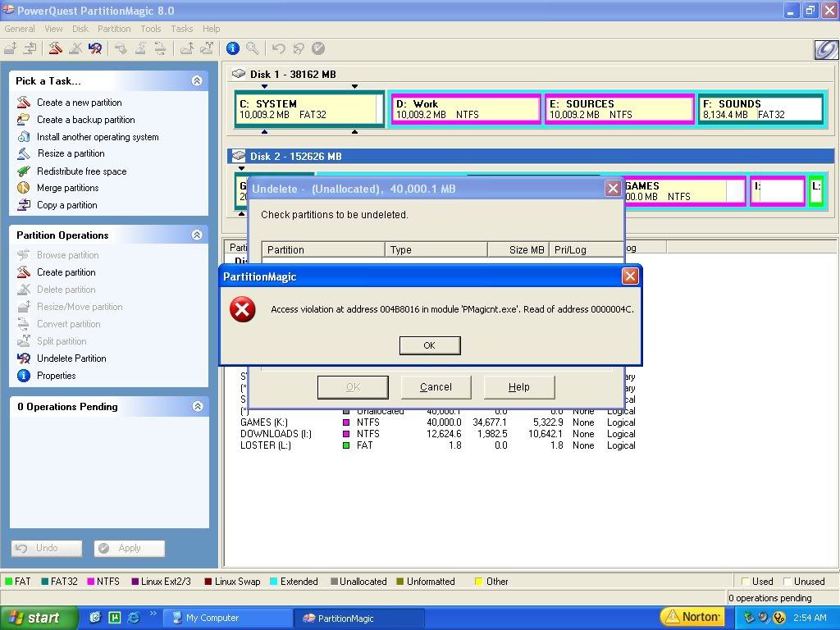Choose Redistribute free space task

(x=81, y=171)
